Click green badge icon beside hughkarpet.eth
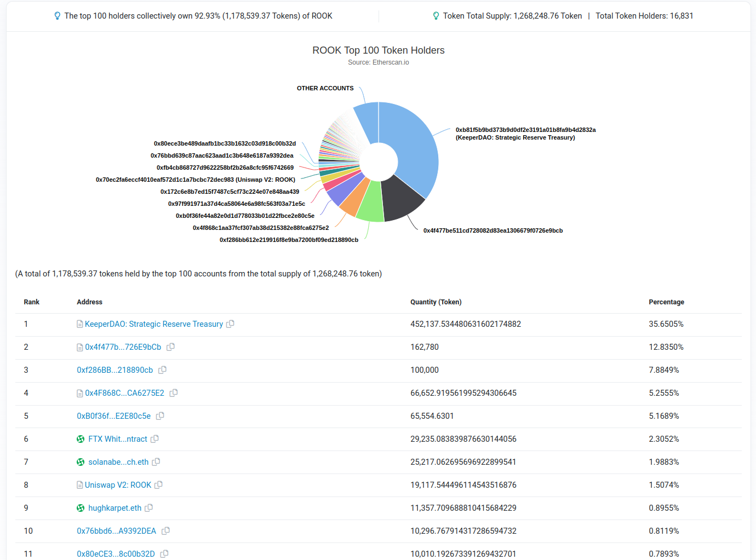756x560 pixels. coord(81,508)
